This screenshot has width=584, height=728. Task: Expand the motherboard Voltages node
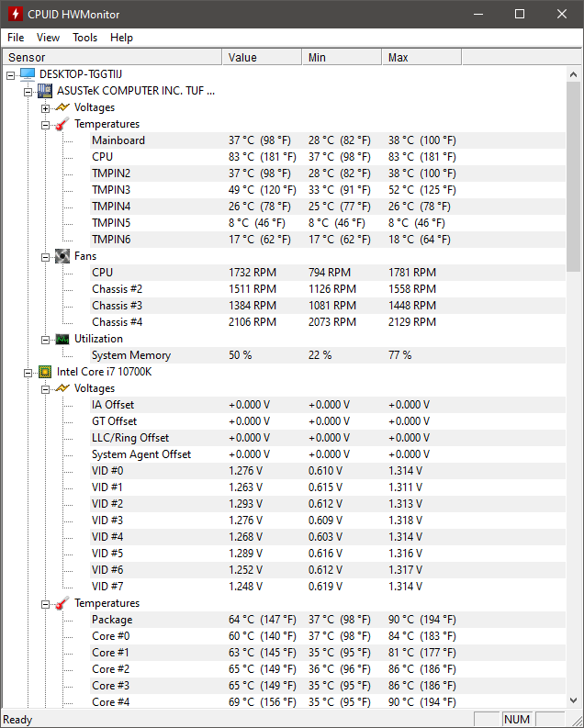[x=45, y=107]
